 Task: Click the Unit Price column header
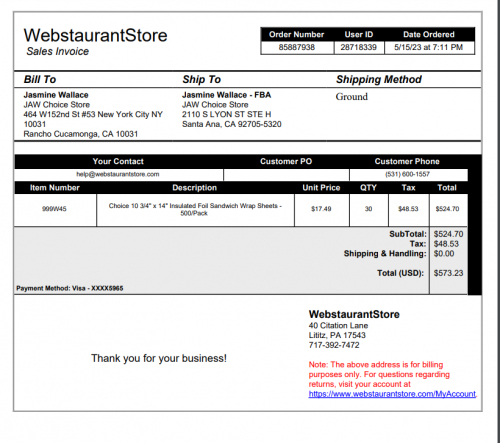click(321, 188)
